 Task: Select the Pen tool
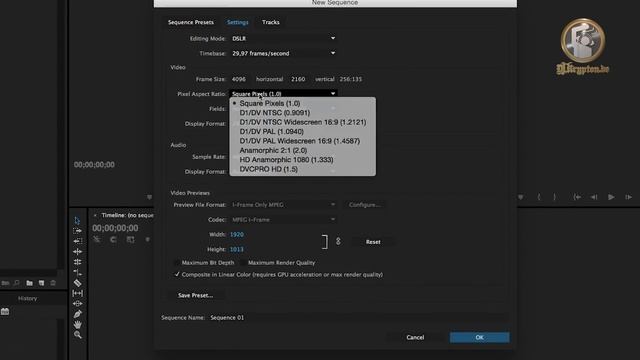pos(77,314)
